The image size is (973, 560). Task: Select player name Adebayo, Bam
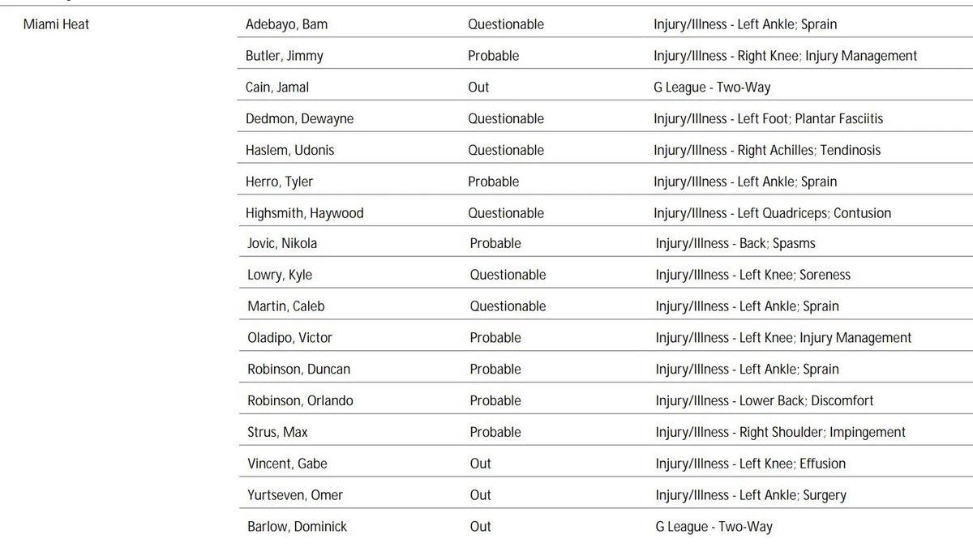[x=286, y=24]
